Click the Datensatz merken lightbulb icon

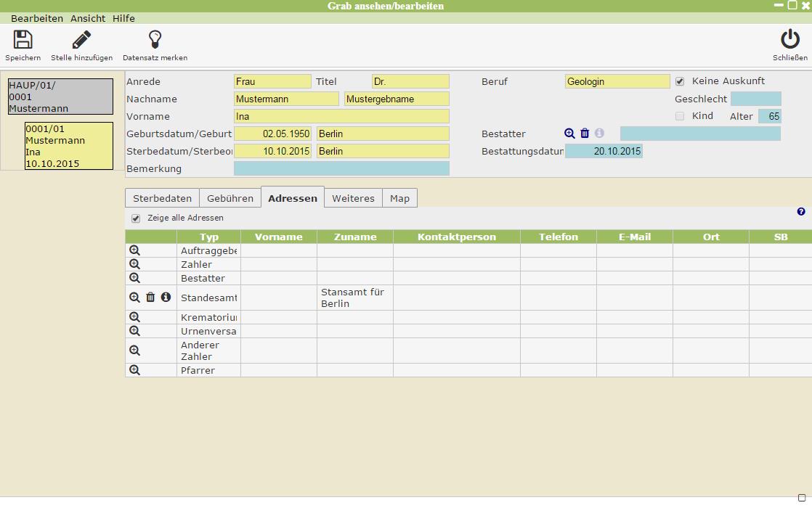155,40
